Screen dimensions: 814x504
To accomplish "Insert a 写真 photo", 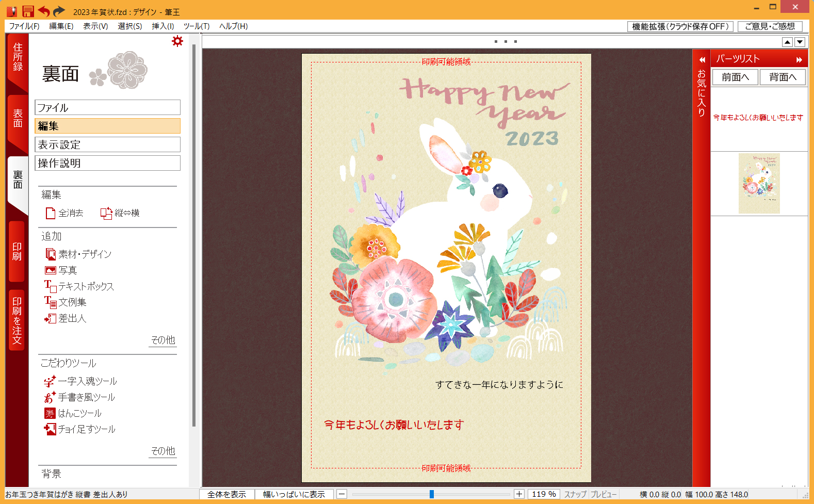I will (x=51, y=270).
